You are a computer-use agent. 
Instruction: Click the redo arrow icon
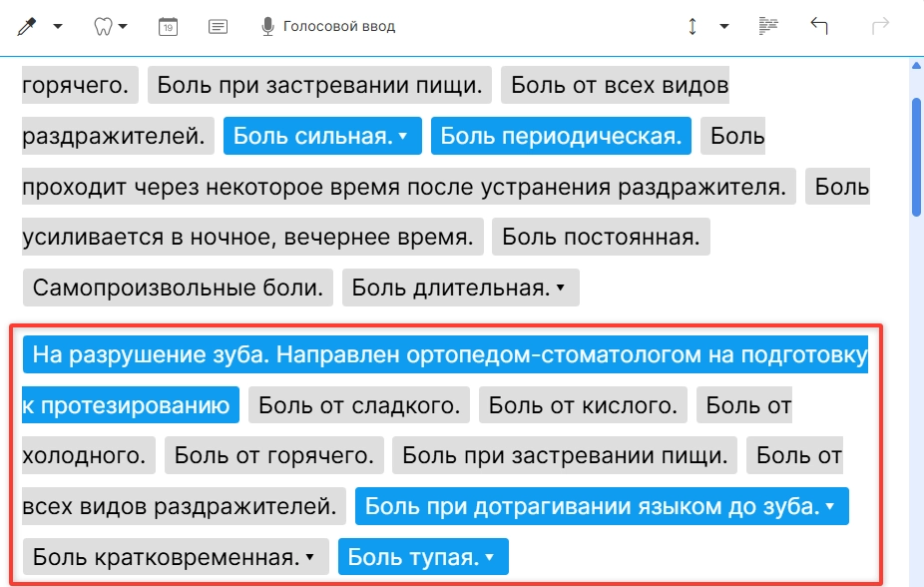coord(880,27)
